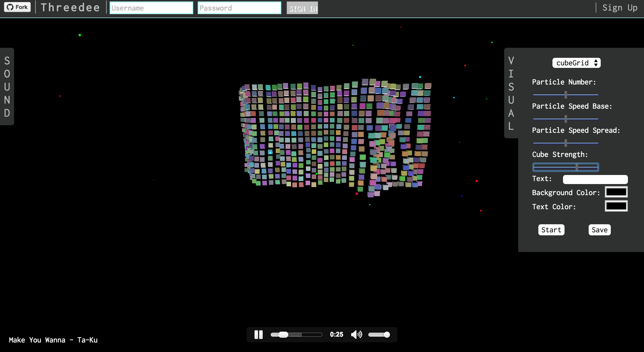Click the SIGN IN button
Screen dimensions: 644x352
tap(302, 8)
